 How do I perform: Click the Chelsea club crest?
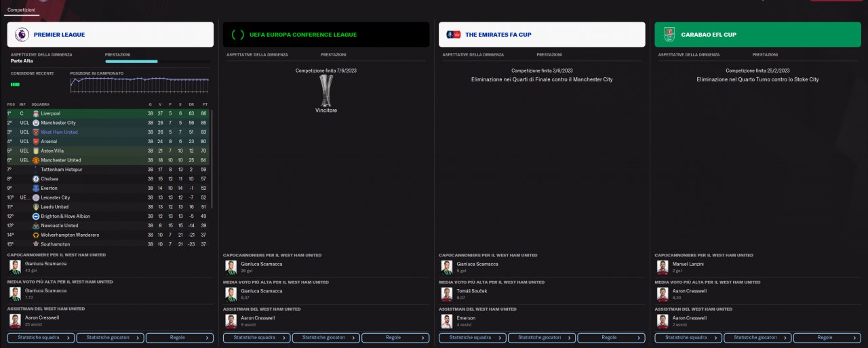point(36,178)
